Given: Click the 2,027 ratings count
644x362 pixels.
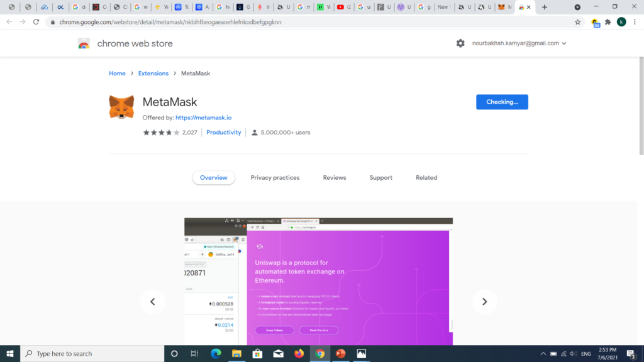Looking at the screenshot, I should click(x=190, y=133).
